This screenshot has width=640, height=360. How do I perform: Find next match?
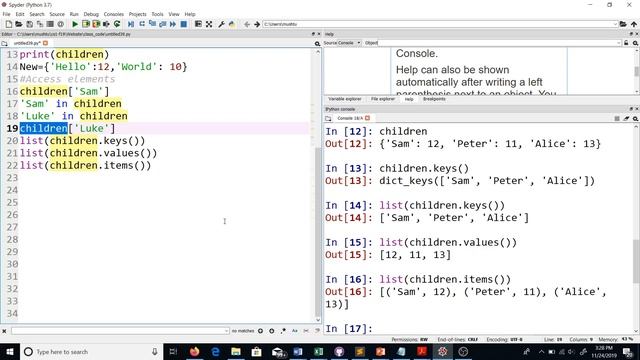(x=271, y=331)
